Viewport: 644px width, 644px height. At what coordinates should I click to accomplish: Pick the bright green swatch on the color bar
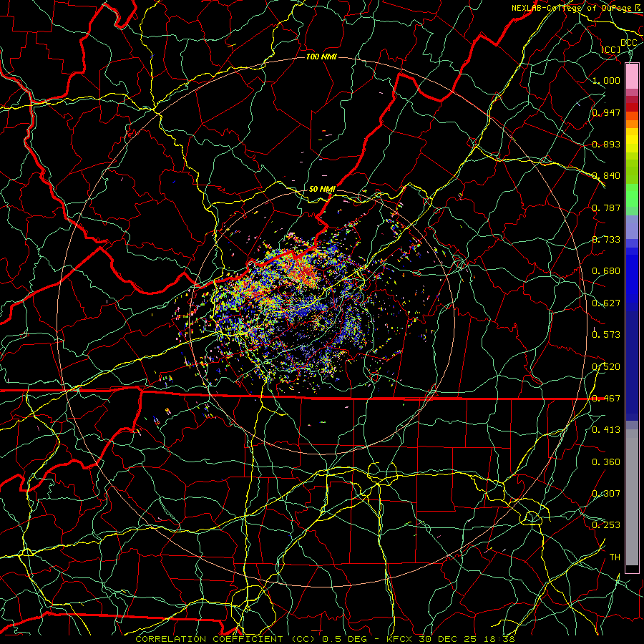coord(632,195)
